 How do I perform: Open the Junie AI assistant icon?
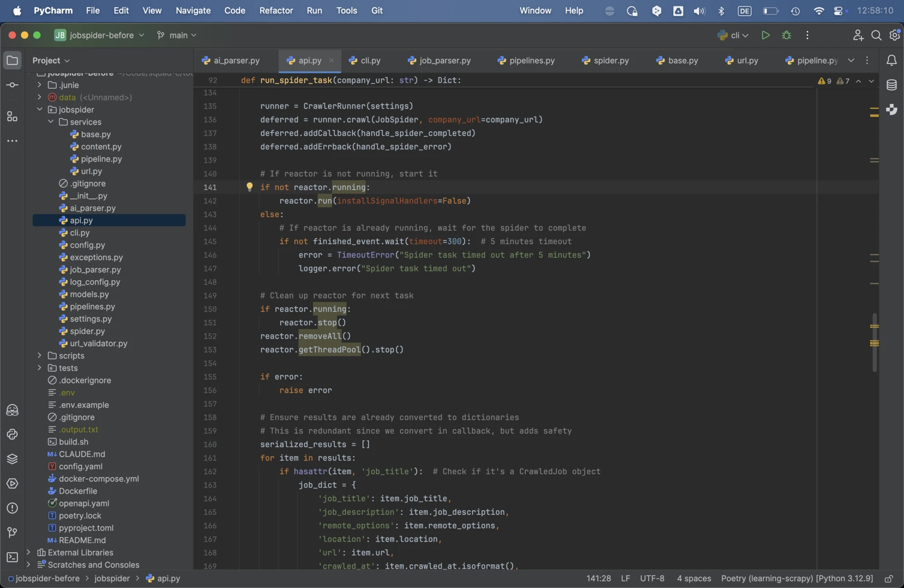click(12, 410)
